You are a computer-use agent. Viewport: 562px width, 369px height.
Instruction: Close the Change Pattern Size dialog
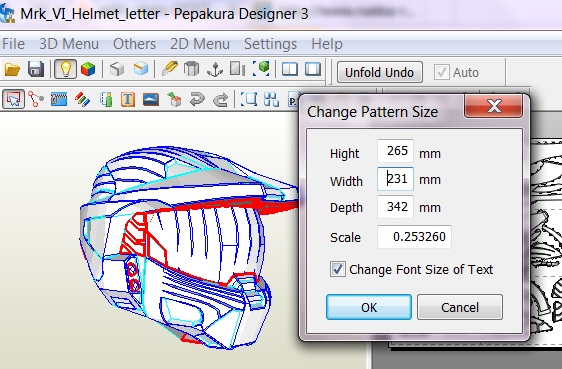[x=494, y=106]
